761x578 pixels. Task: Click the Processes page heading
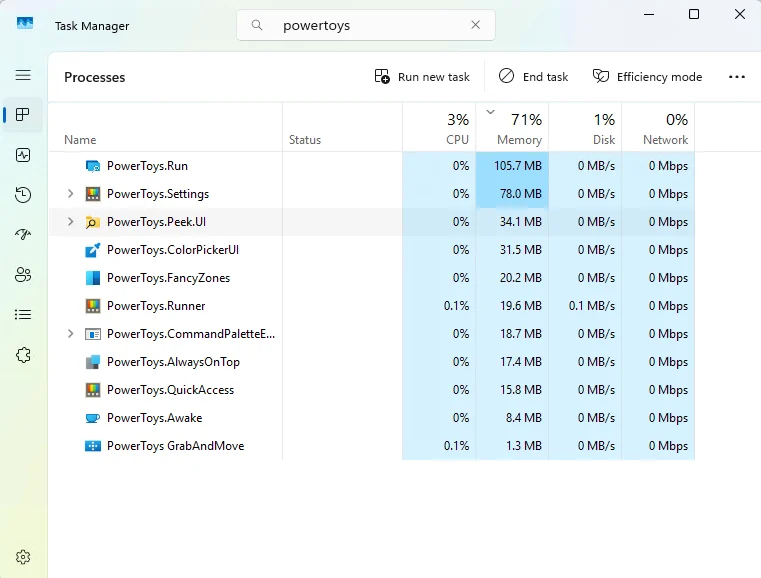tap(95, 77)
